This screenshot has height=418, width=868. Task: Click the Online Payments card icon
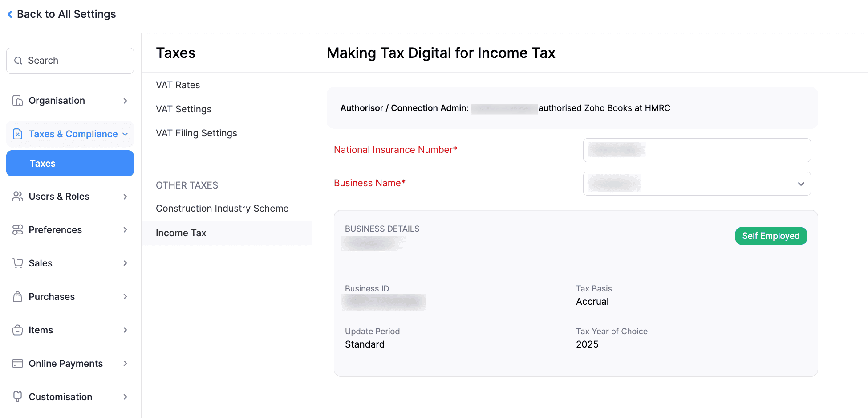click(17, 364)
